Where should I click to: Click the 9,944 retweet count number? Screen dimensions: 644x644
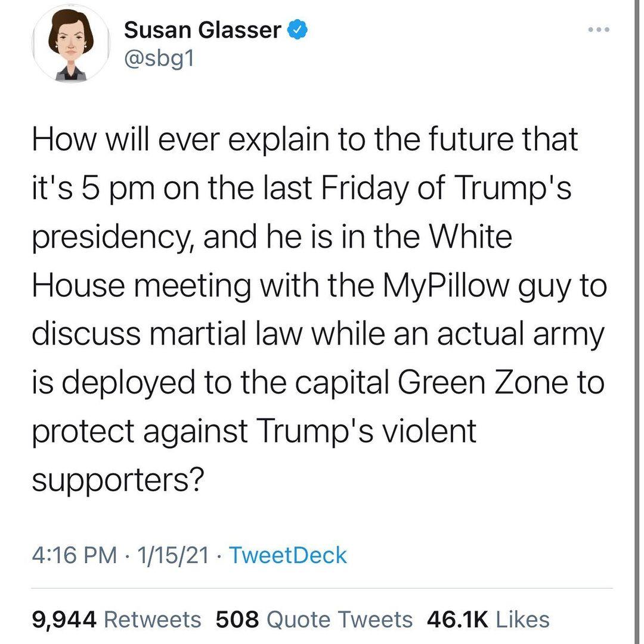(64, 620)
